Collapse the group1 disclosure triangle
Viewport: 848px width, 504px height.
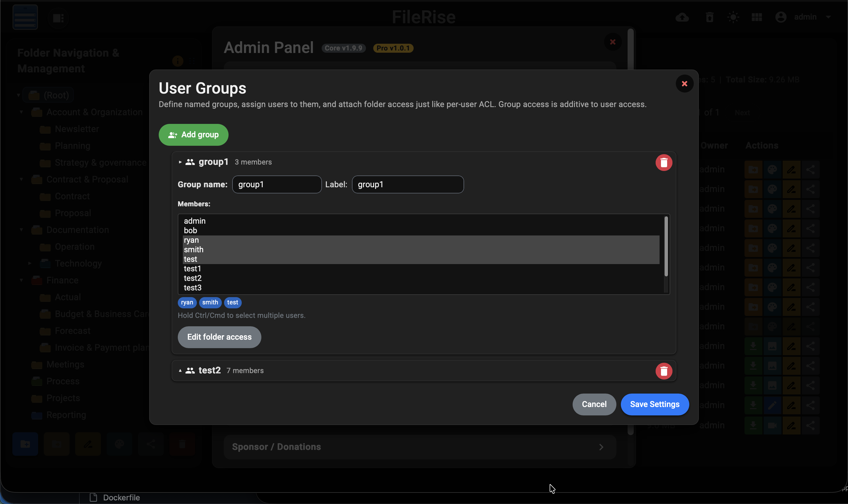180,162
